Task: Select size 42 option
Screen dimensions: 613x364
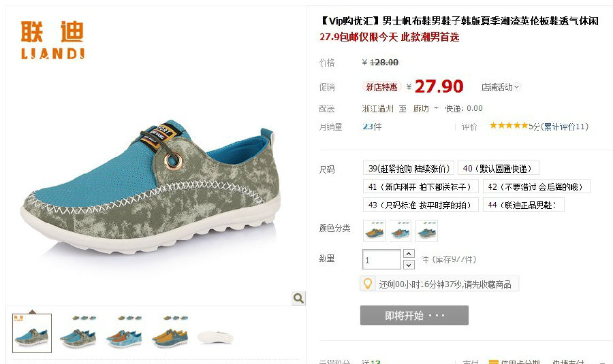Action: coord(537,186)
